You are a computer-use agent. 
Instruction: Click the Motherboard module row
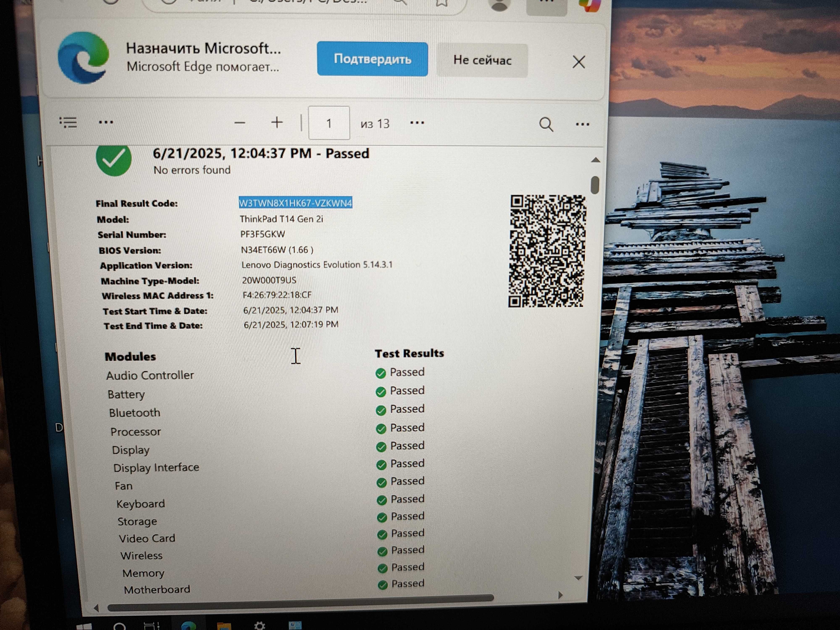[x=157, y=590]
